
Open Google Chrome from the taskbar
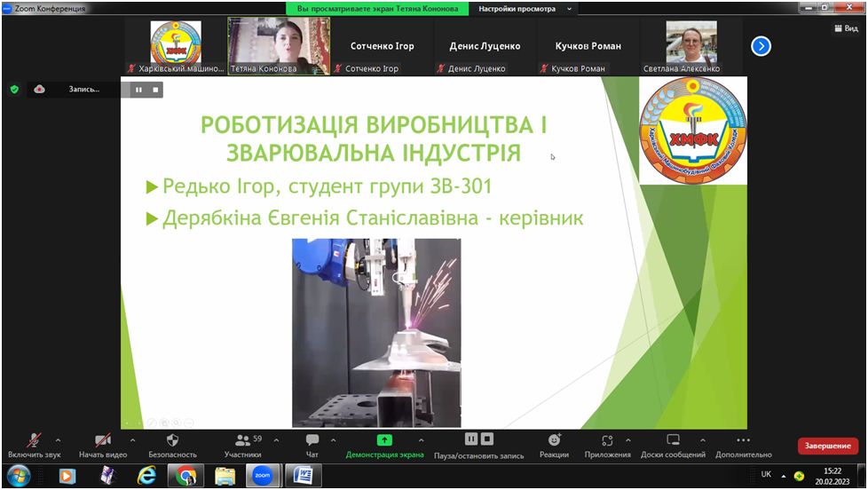[185, 476]
